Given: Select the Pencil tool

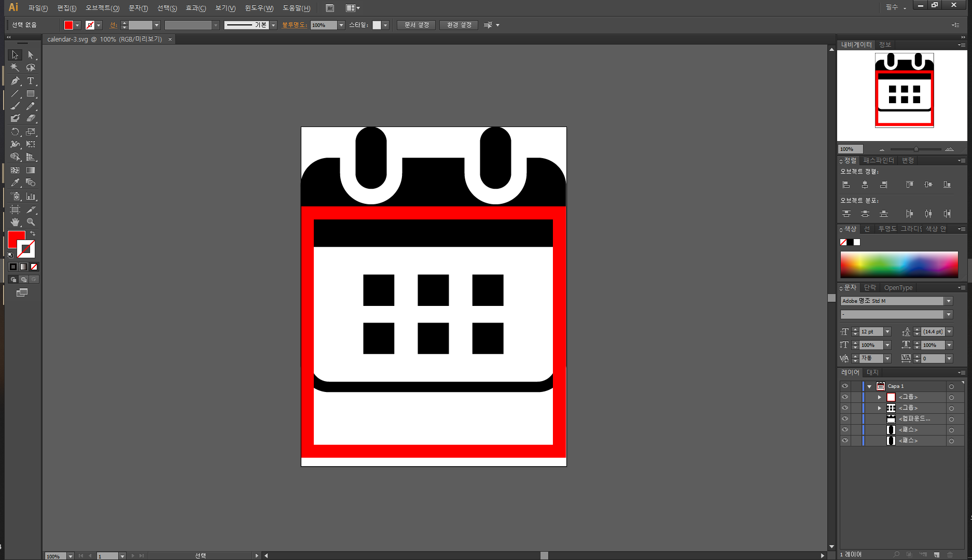Looking at the screenshot, I should point(31,106).
